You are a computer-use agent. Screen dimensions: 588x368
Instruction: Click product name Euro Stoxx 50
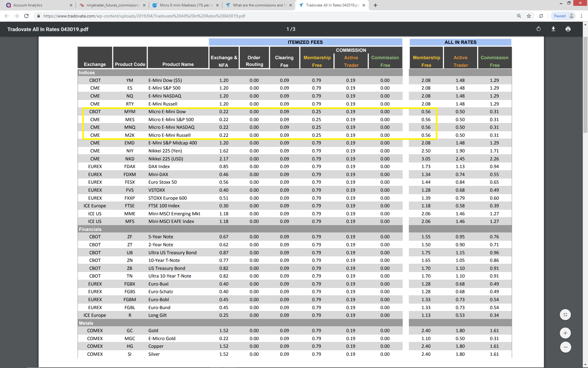coord(163,182)
